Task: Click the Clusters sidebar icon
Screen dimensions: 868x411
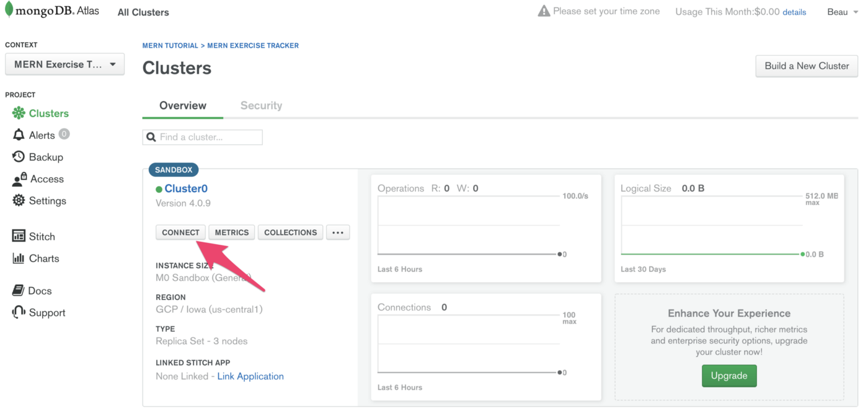Action: pos(19,113)
